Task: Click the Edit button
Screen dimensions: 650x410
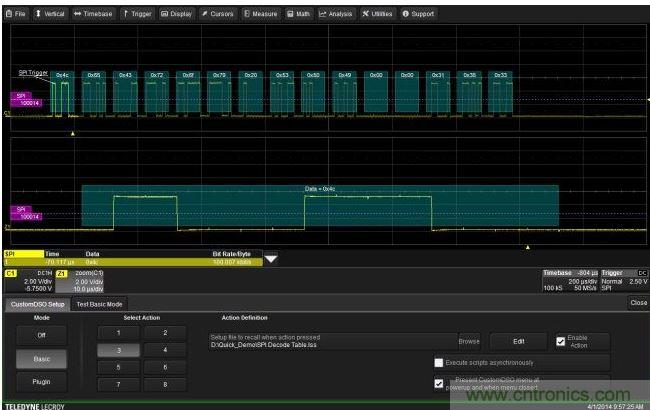Action: pos(519,341)
